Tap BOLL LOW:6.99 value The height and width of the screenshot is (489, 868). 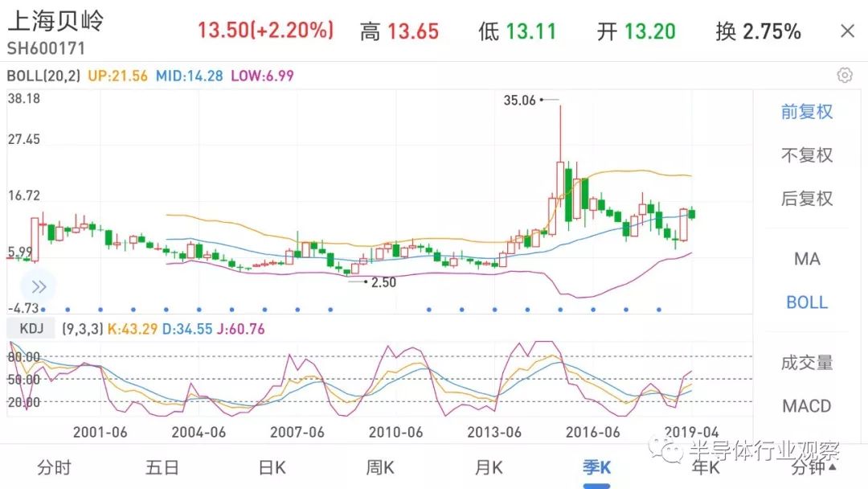[262, 76]
